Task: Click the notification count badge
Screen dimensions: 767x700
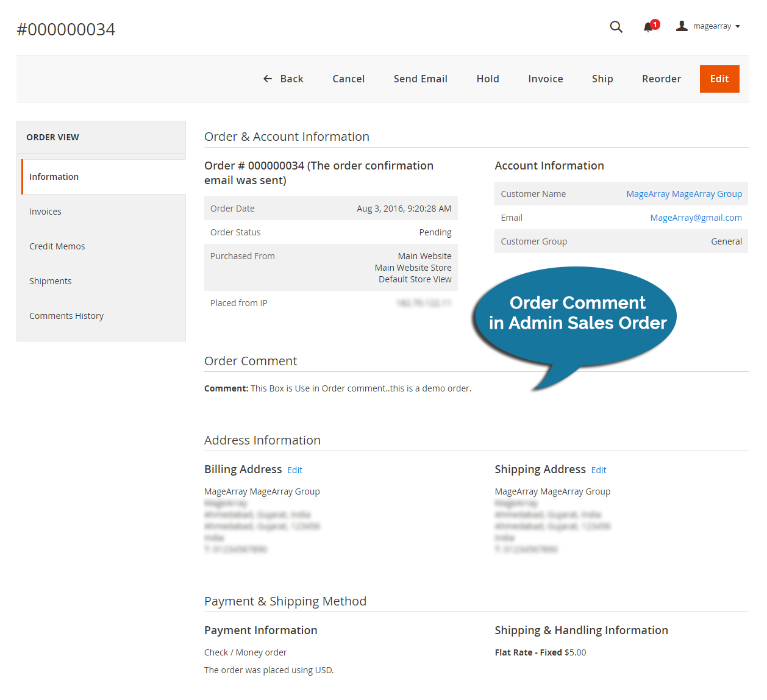Action: point(655,23)
